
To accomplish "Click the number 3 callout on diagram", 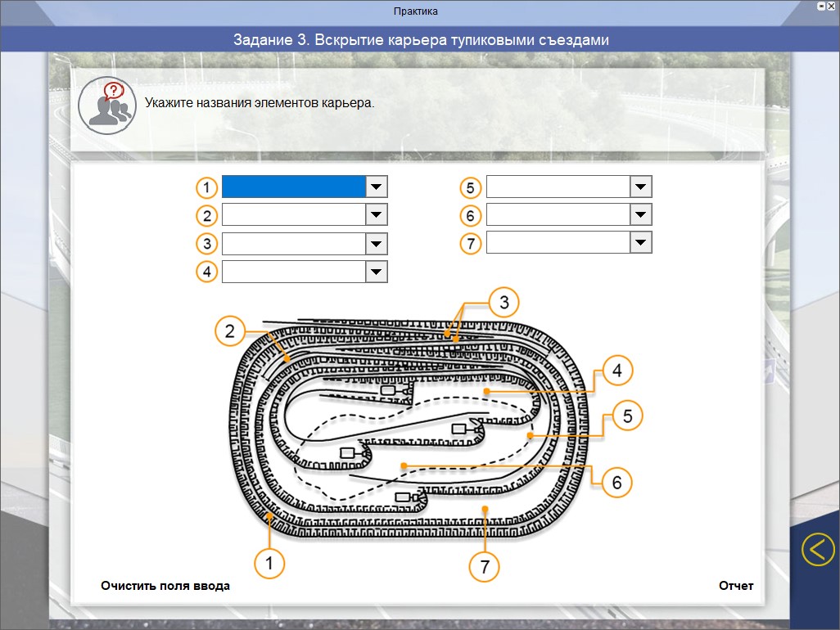I will [504, 302].
